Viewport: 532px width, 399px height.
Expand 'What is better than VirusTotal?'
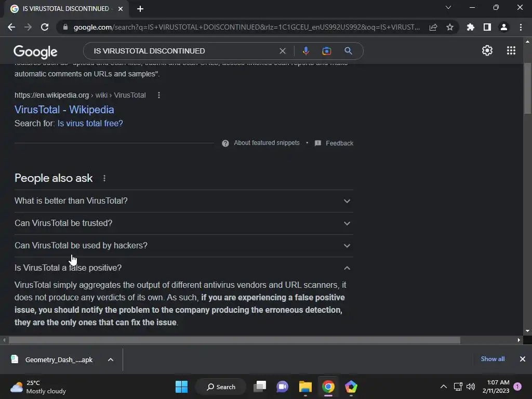(x=184, y=201)
